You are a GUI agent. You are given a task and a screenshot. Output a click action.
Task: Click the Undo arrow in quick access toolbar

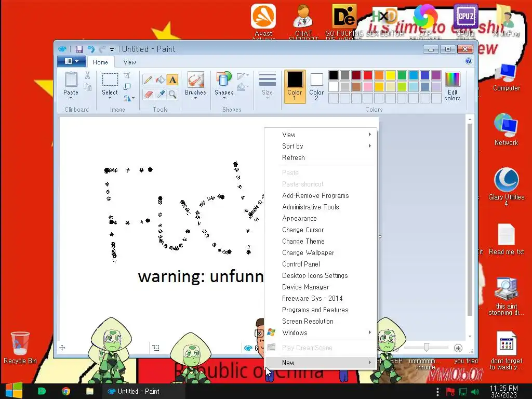[x=90, y=49]
